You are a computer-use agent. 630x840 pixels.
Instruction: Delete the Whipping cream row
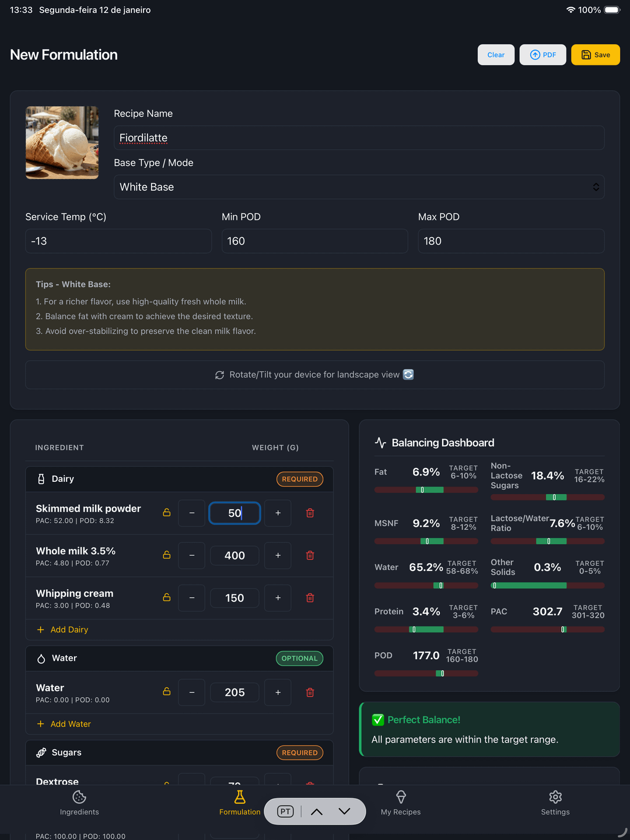(310, 598)
